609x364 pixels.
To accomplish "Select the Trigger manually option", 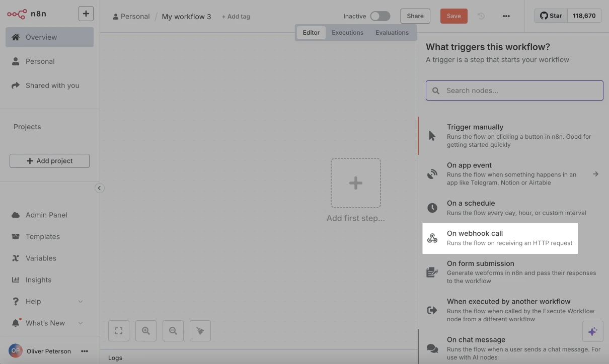I will (x=513, y=136).
